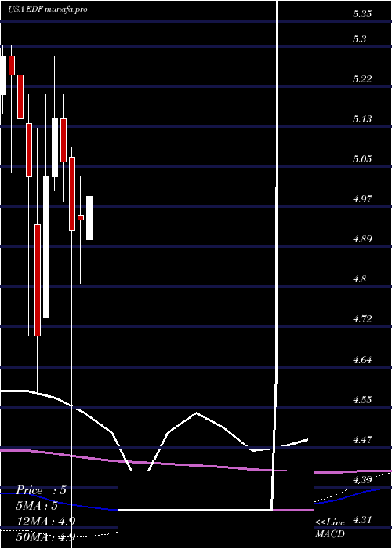
Task: Click the 4.31 price axis label
Action: (x=362, y=520)
